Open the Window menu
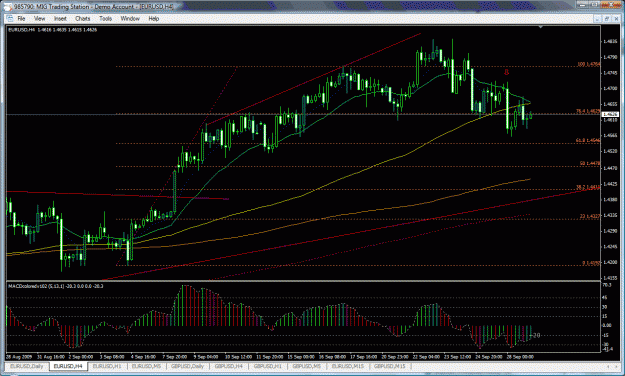 click(130, 19)
